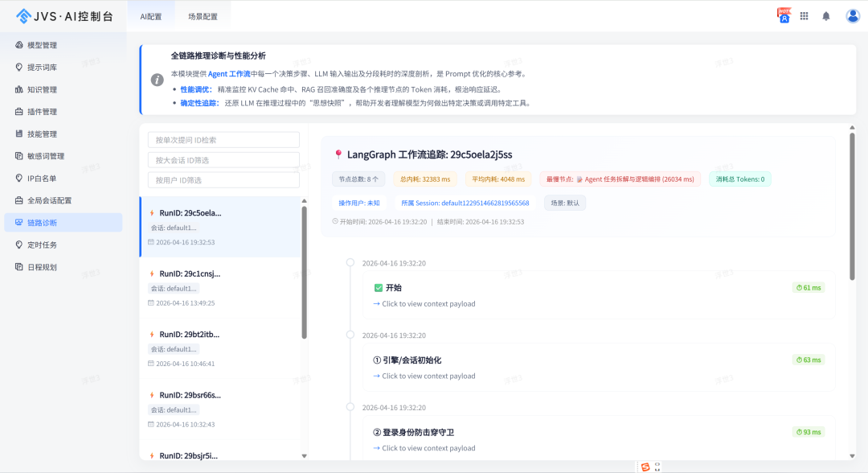Select run RunID: 29bt2itb...
This screenshot has width=868, height=473.
221,348
